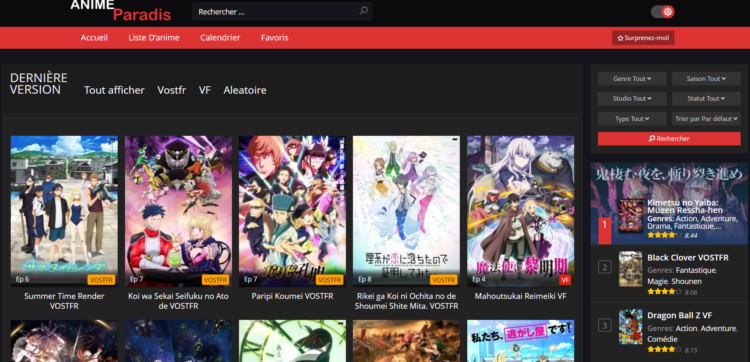Expand the Genre Tout dropdown
The width and height of the screenshot is (750, 362).
632,78
